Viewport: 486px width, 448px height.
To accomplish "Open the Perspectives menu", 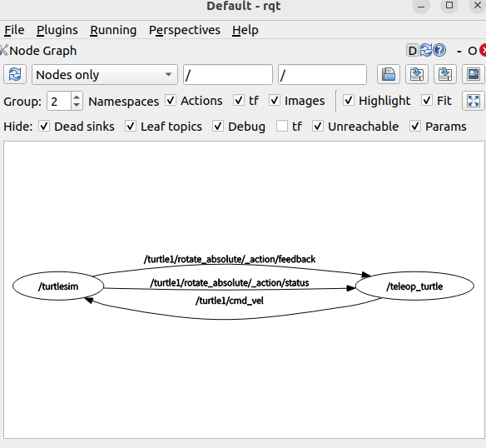I will tap(185, 30).
